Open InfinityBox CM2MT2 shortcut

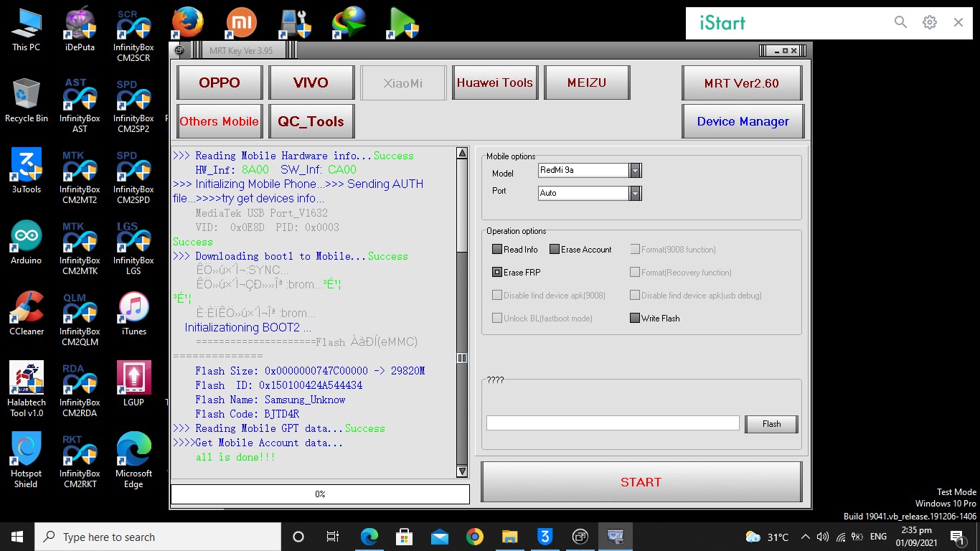(80, 176)
